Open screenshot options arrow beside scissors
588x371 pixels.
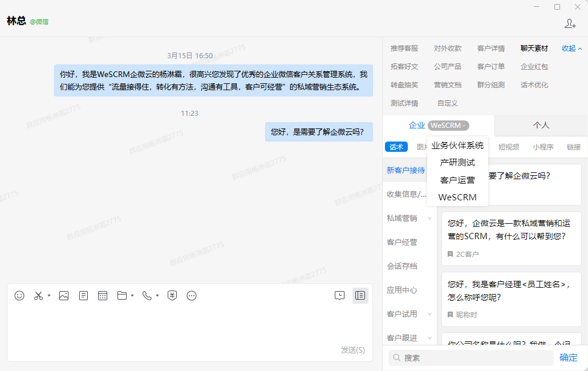point(48,296)
